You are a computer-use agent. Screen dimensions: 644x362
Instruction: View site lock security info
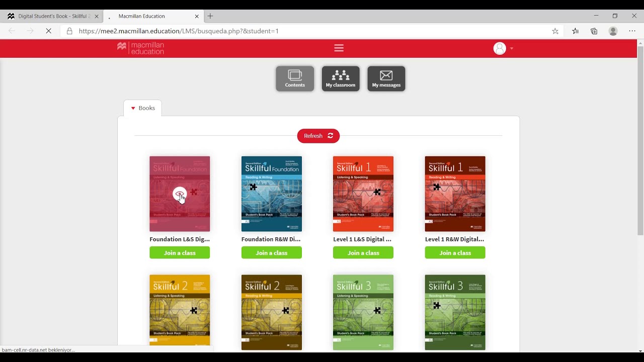69,31
